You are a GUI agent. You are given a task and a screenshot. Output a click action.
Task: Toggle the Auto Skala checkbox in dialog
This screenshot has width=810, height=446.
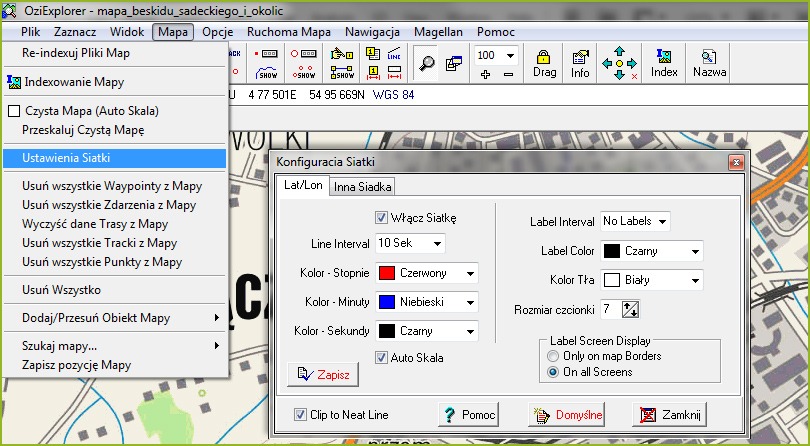[x=381, y=358]
